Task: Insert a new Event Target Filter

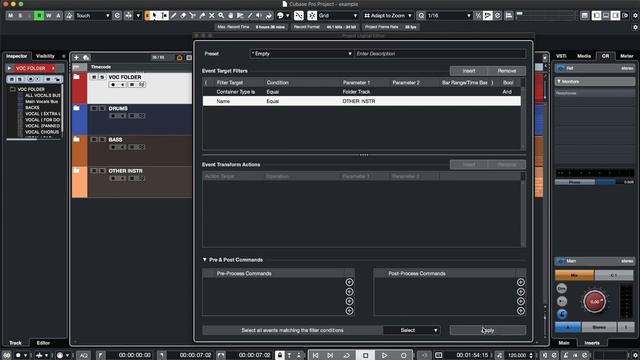Action: (x=469, y=71)
